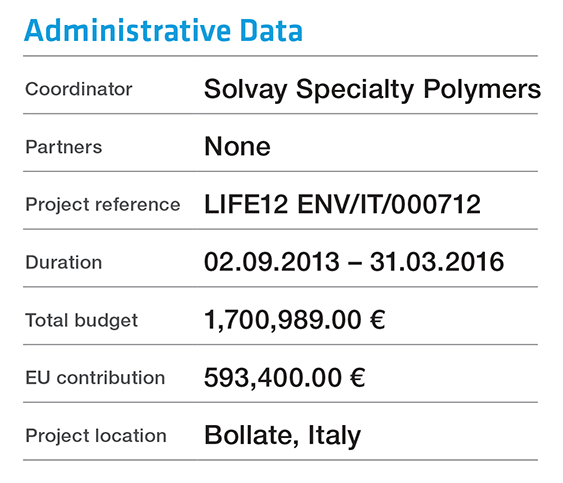Click Solvay Specialty Polymers text
Screen dimensions: 563x483
tap(372, 89)
